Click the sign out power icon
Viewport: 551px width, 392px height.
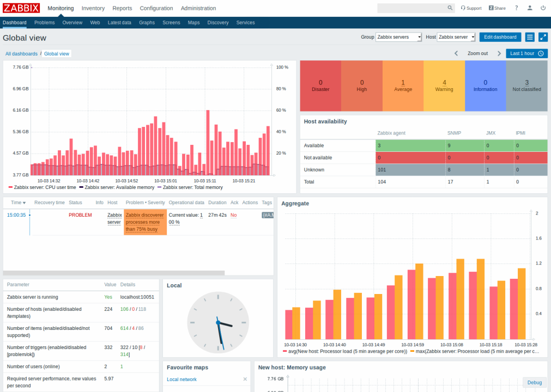[x=543, y=8]
